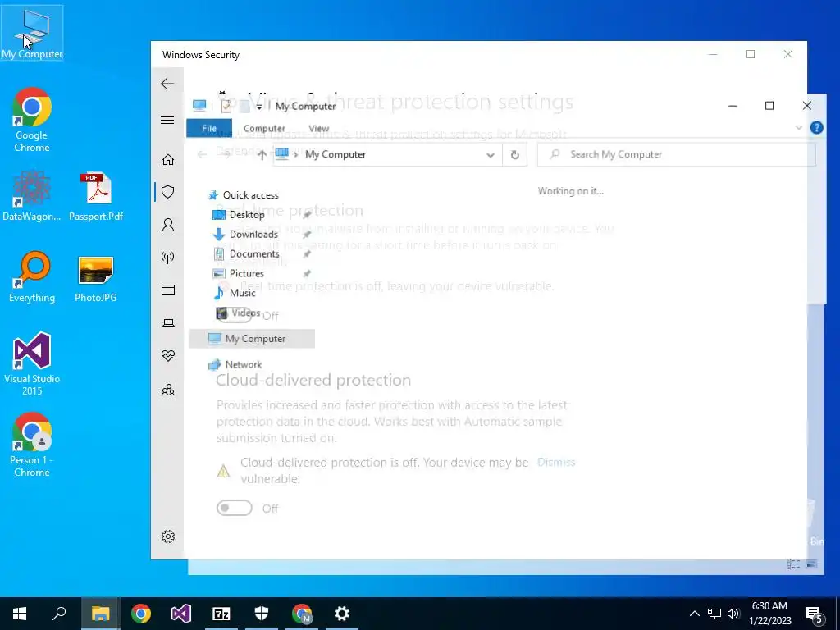Open the notification center

[x=815, y=614]
